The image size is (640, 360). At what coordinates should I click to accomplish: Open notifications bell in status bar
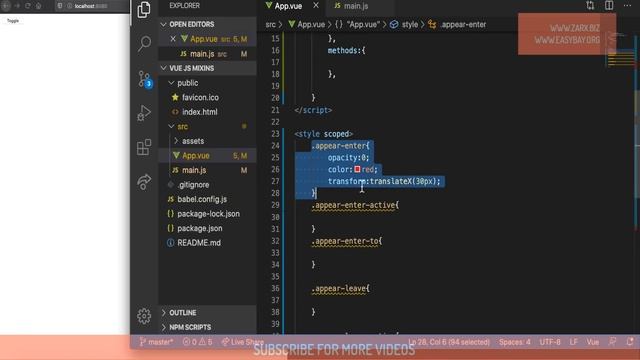click(630, 342)
